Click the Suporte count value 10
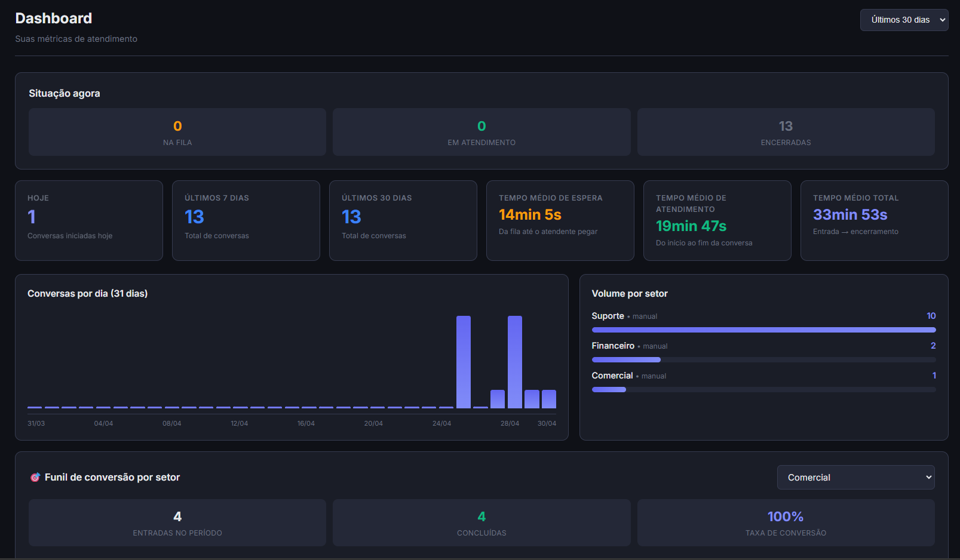Screen dimensions: 960x560 (931, 316)
